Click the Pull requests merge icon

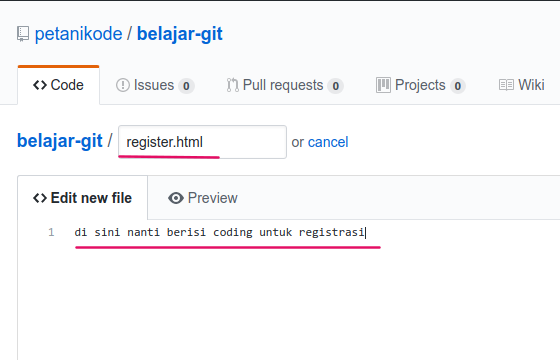click(x=232, y=85)
